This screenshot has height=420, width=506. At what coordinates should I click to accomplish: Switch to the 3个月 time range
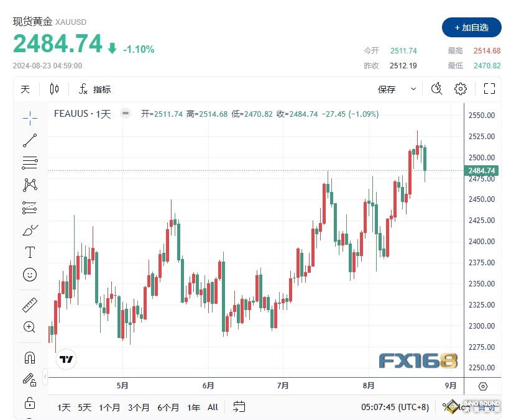point(139,408)
